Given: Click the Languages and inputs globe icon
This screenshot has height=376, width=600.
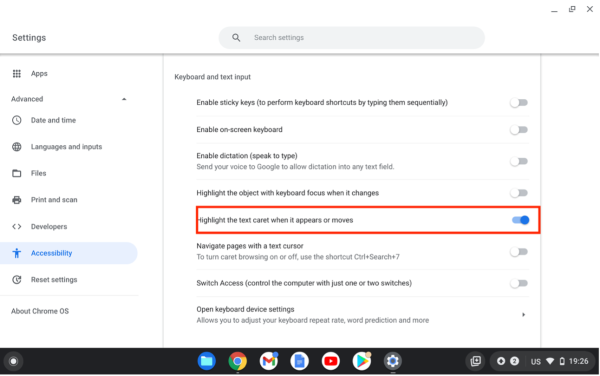Looking at the screenshot, I should (x=16, y=146).
